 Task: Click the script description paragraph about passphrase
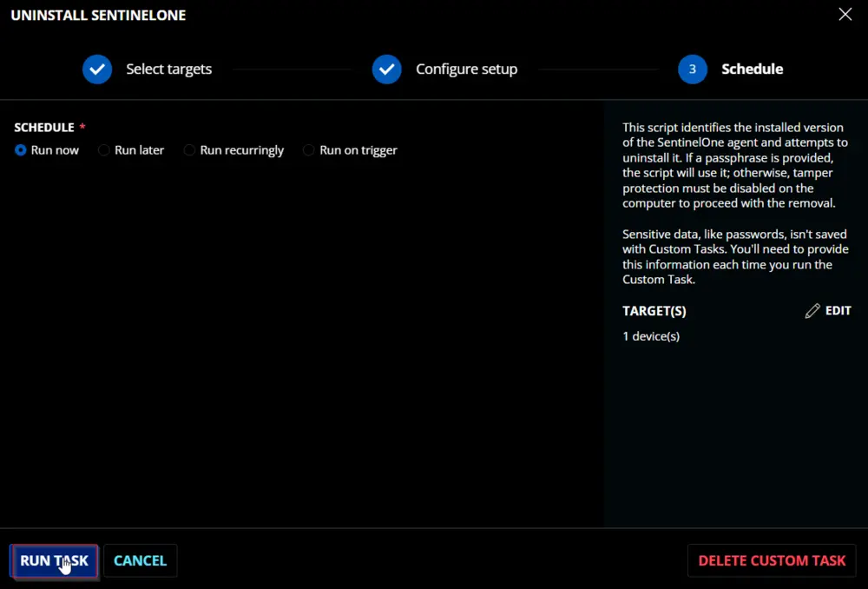(735, 165)
